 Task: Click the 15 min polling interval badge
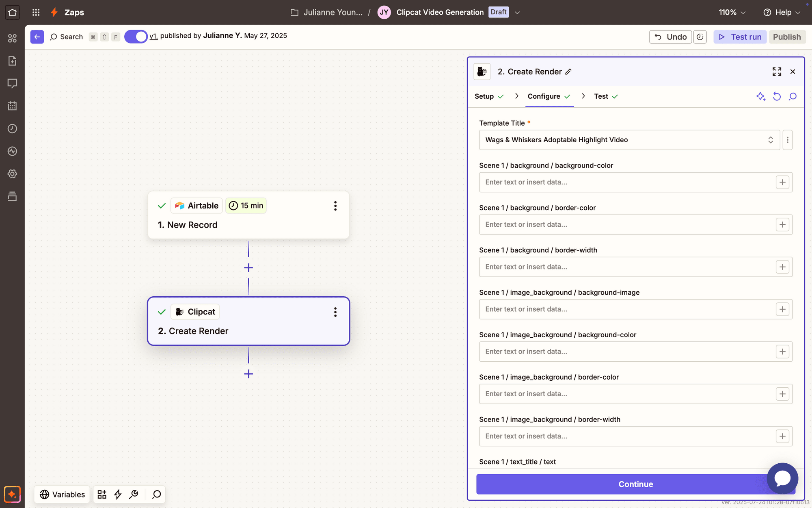point(246,206)
